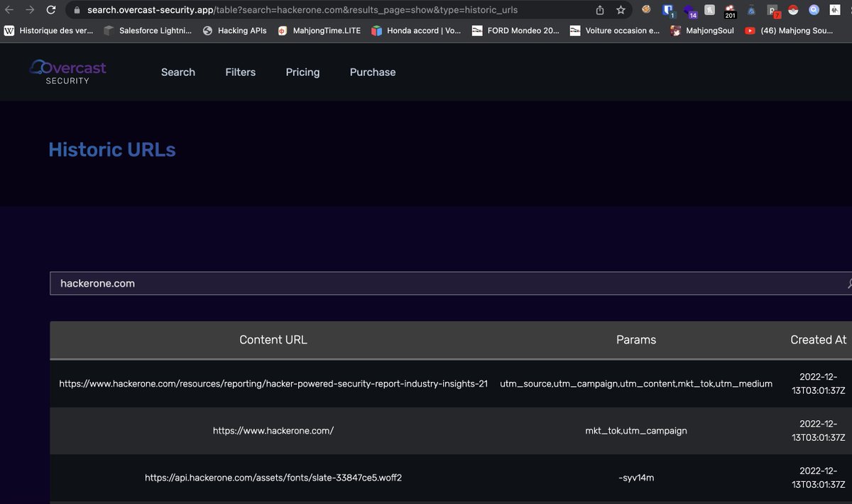Bookmark this page with the star icon
The height and width of the screenshot is (504, 852).
point(621,10)
